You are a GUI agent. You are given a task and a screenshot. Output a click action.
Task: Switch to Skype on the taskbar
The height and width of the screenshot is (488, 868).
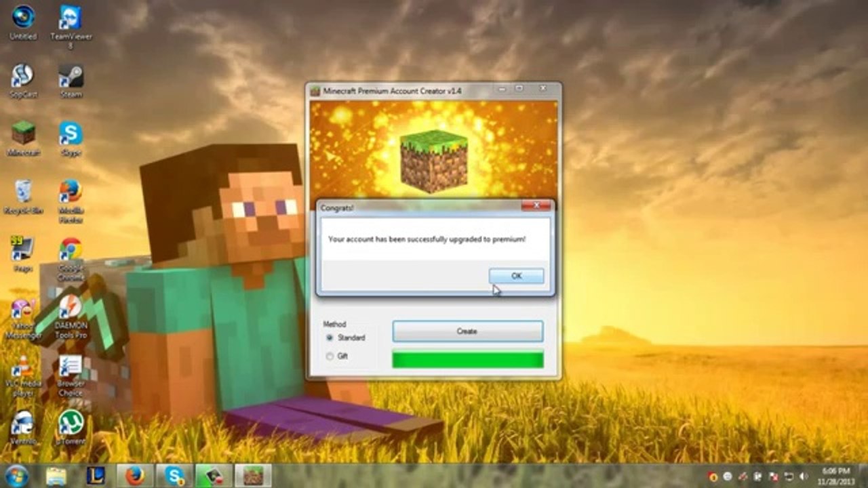pos(174,475)
